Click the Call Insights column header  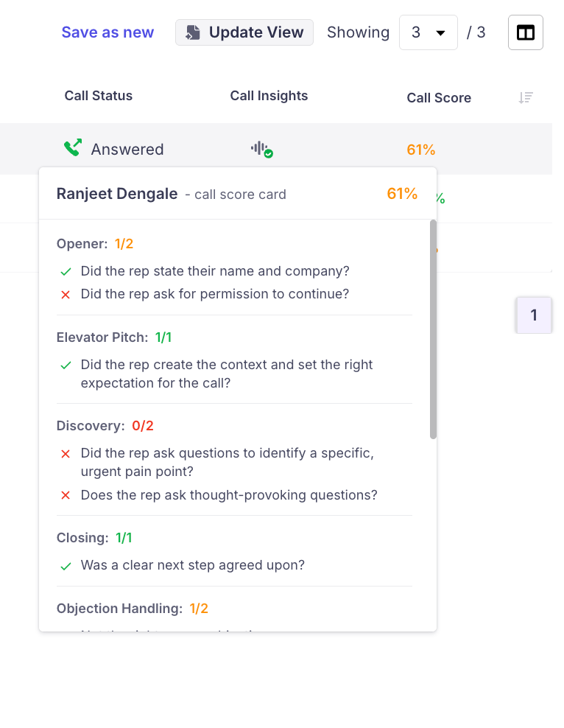coord(269,96)
